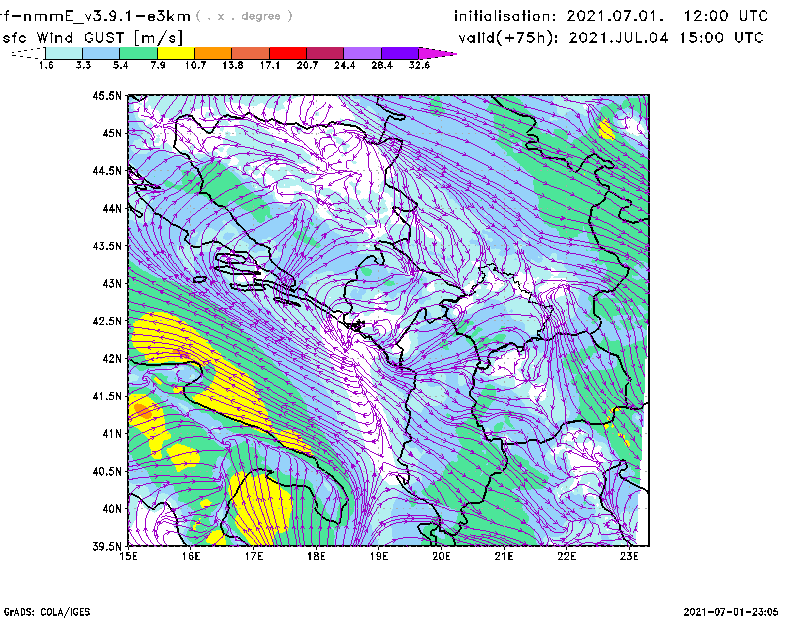
Task: Click the 20E longitude label
Action: (x=441, y=556)
